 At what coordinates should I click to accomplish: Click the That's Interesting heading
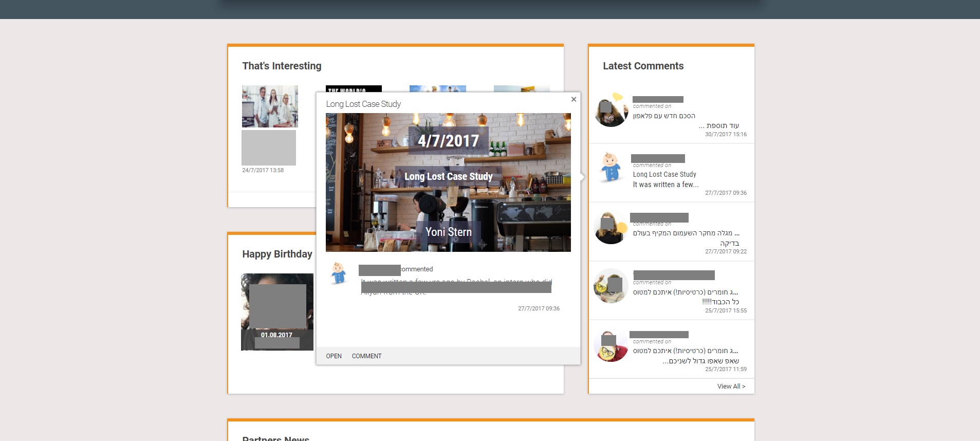(282, 66)
